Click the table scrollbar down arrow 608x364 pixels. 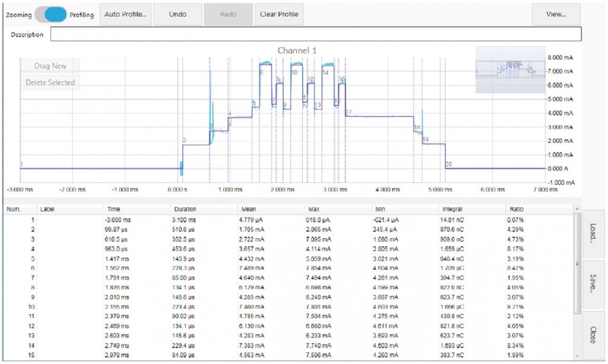(x=577, y=356)
